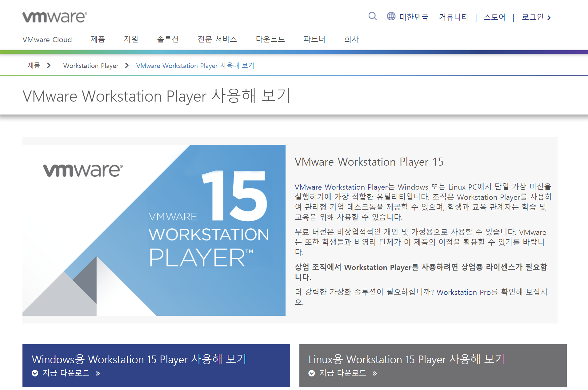588x390 pixels.
Task: Click 지금 다운로드 under Linux banner
Action: (343, 373)
